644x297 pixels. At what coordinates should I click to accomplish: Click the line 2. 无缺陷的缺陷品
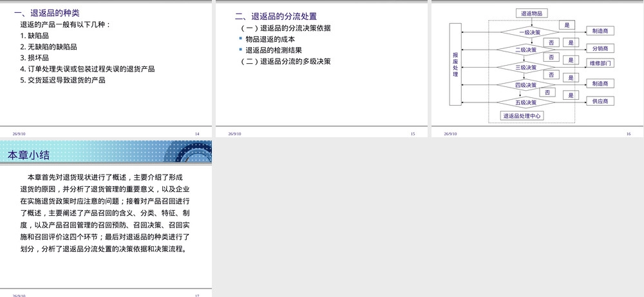pyautogui.click(x=48, y=47)
